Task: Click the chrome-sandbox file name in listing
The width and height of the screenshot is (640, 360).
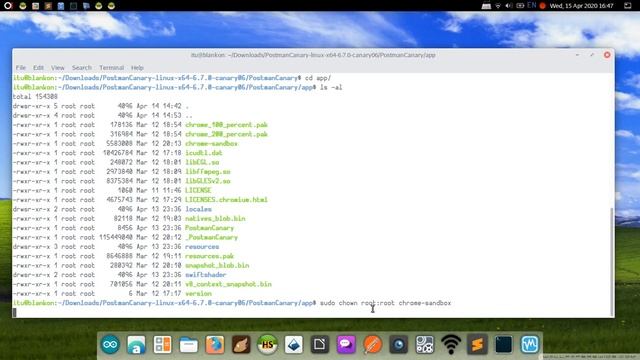Action: pyautogui.click(x=211, y=144)
